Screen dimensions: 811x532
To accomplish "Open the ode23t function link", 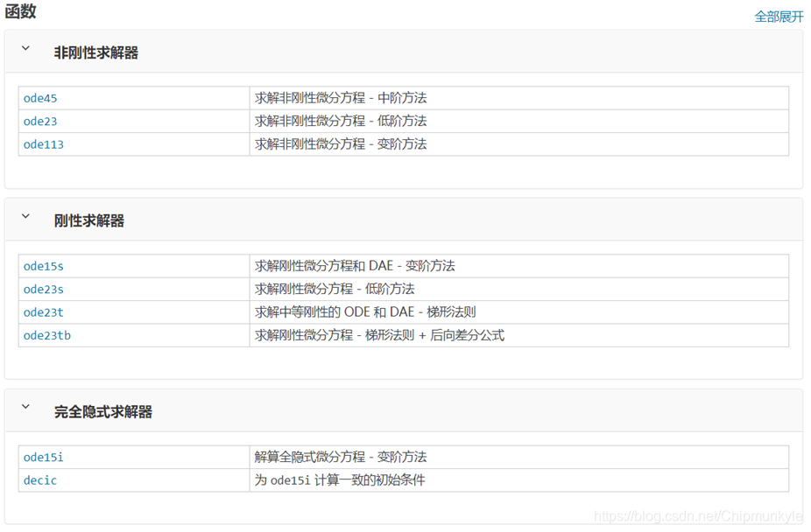I will click(44, 312).
